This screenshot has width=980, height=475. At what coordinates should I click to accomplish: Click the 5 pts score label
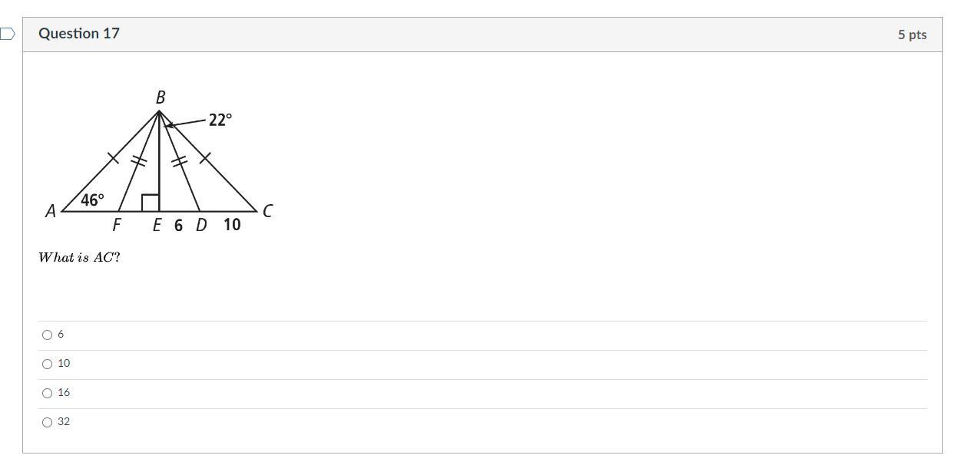point(912,35)
